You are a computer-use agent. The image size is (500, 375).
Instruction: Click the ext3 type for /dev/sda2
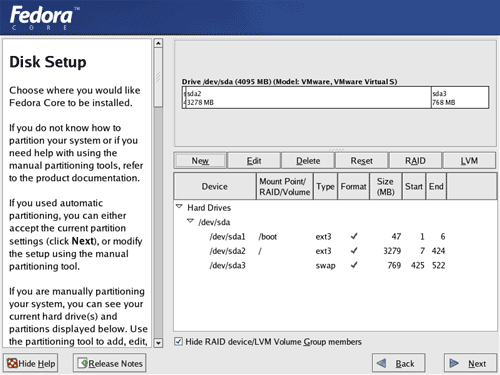[x=323, y=251]
